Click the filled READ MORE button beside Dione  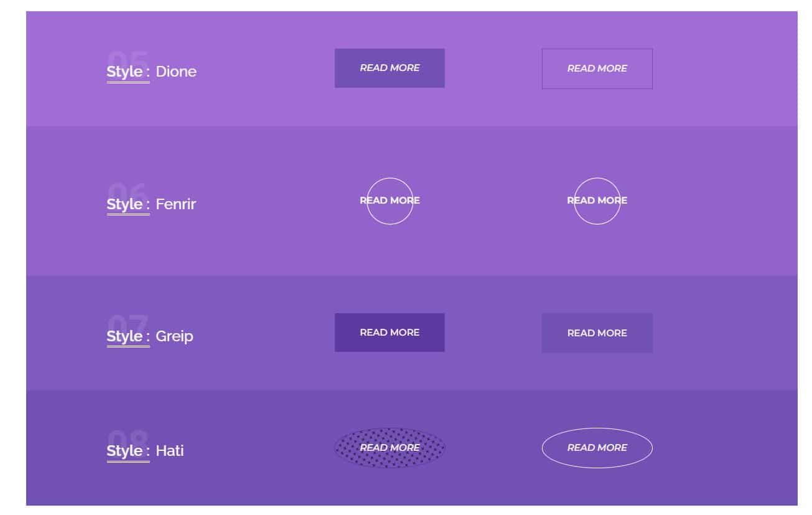(390, 68)
